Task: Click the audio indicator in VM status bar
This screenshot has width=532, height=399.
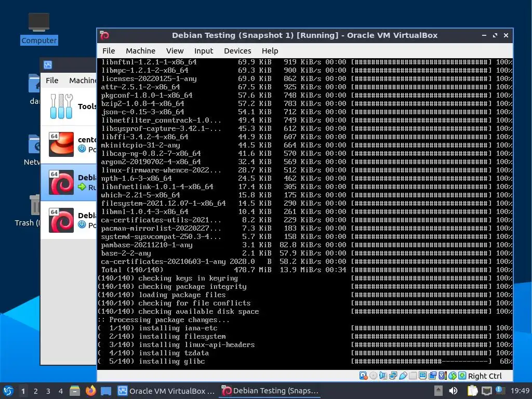Action: [x=383, y=376]
